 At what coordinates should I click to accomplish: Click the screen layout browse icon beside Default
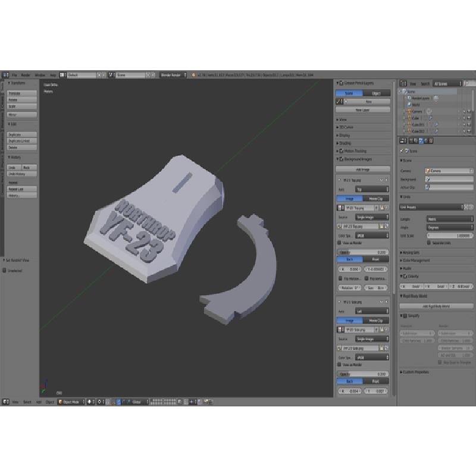[x=62, y=75]
